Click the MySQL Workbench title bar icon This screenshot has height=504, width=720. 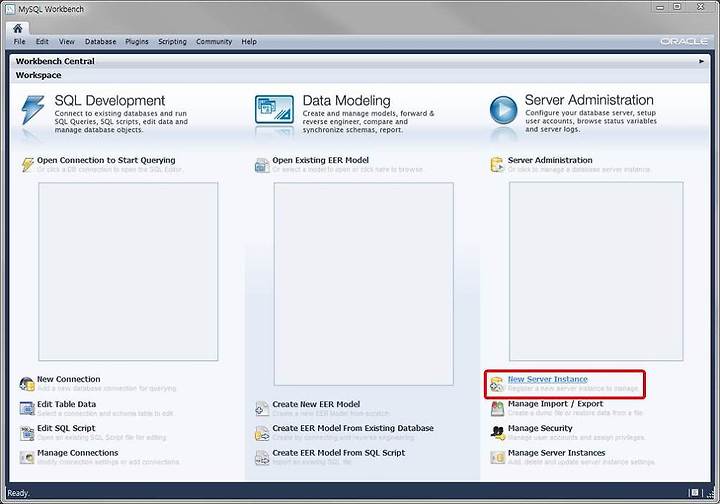[10, 9]
